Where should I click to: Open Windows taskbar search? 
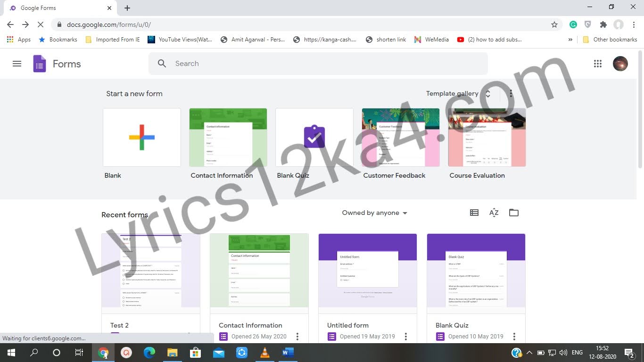pyautogui.click(x=34, y=353)
